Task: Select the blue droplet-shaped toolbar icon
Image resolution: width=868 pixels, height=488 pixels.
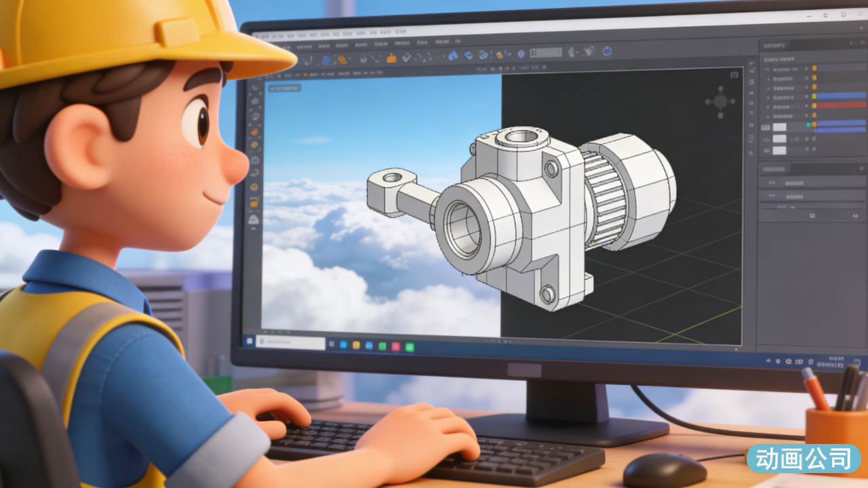Action: [x=454, y=56]
